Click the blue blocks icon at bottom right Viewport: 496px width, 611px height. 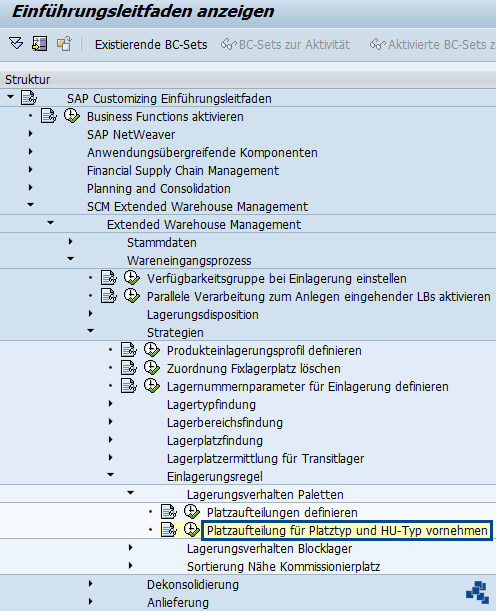[477, 593]
